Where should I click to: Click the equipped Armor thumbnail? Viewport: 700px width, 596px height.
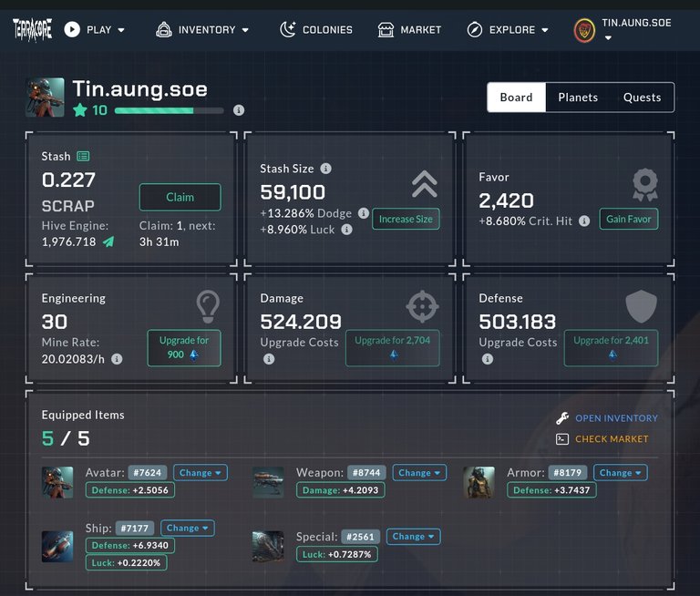coord(479,482)
